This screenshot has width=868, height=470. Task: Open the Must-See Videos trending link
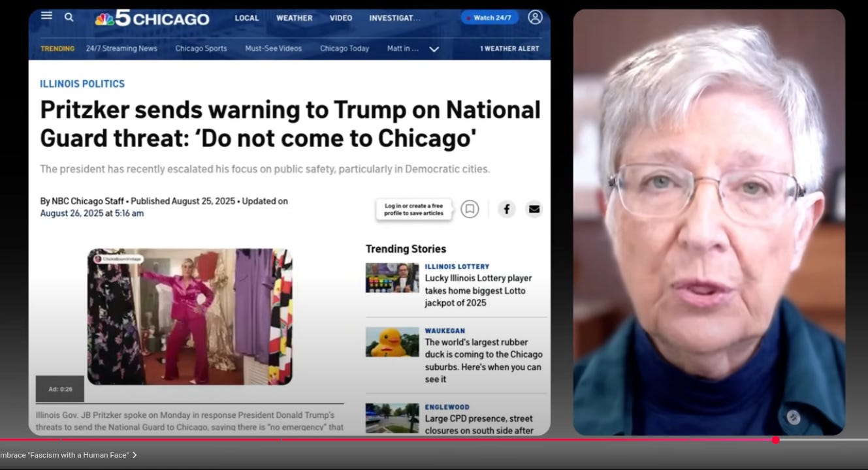(274, 48)
